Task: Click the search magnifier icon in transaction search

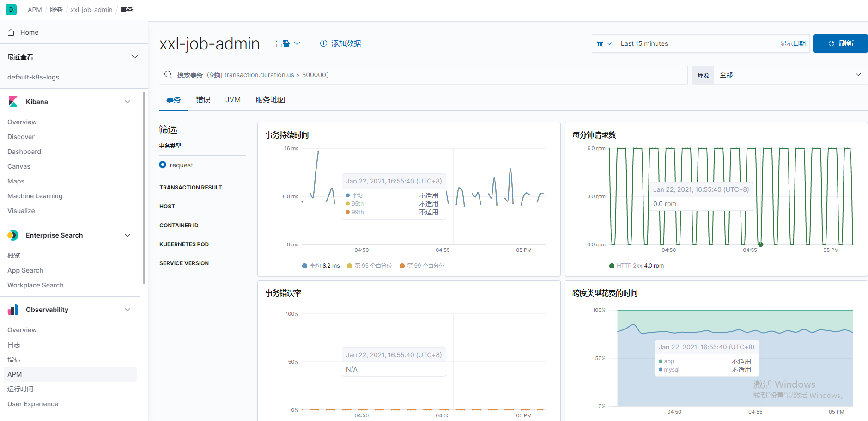Action: 168,75
